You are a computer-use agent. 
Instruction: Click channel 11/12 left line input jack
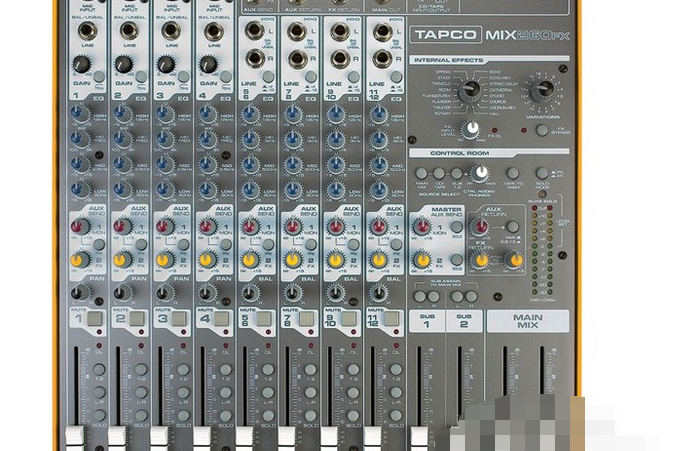pos(382,31)
